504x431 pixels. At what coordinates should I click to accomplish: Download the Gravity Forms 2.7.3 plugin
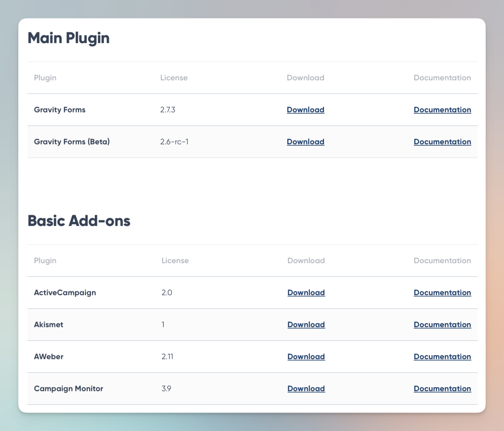click(305, 110)
